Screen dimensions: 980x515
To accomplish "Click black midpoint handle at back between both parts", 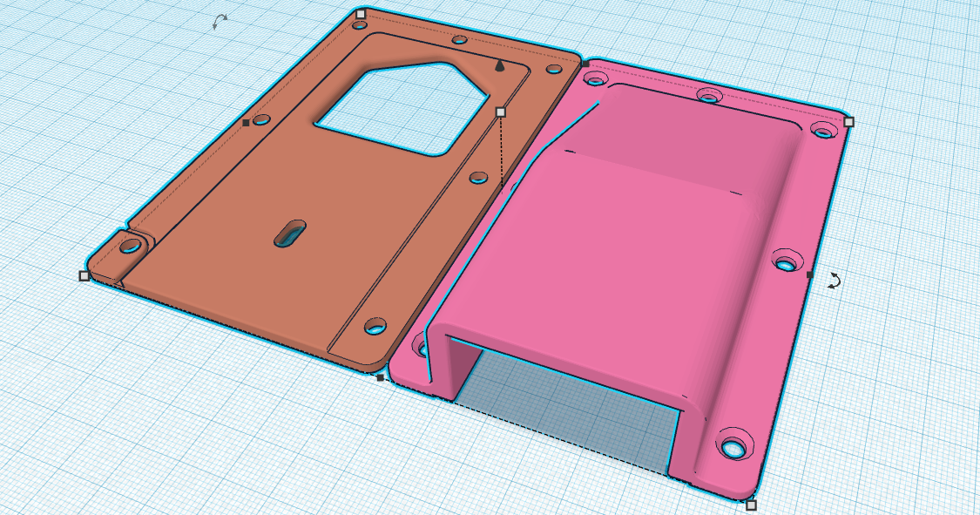I will (x=585, y=64).
